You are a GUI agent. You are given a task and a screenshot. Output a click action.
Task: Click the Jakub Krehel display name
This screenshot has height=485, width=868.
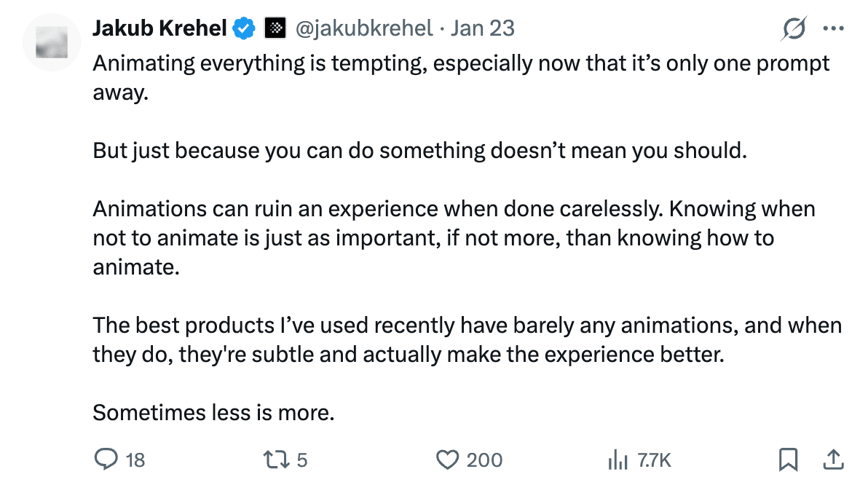(160, 29)
